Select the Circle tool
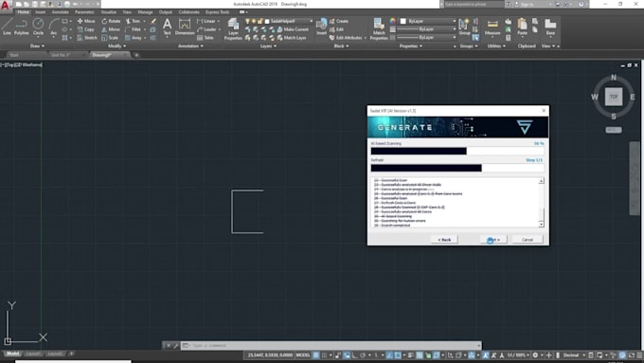Screen dimensions: 644x363 38,27
